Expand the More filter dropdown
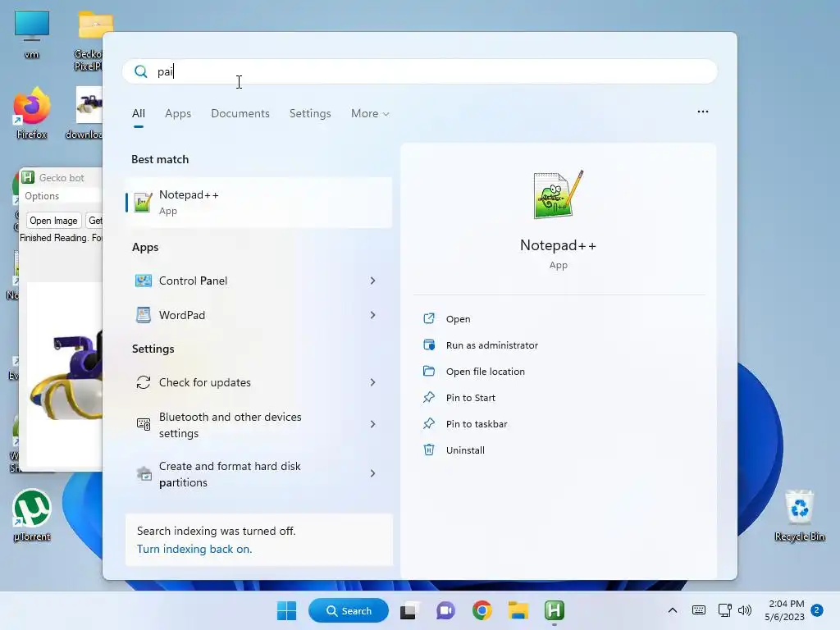 [370, 113]
